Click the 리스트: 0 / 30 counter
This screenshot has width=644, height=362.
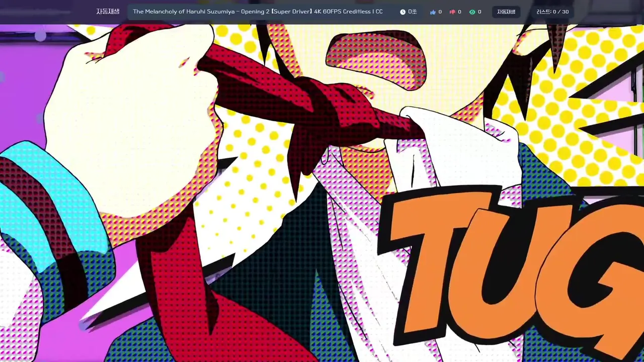[x=552, y=12]
